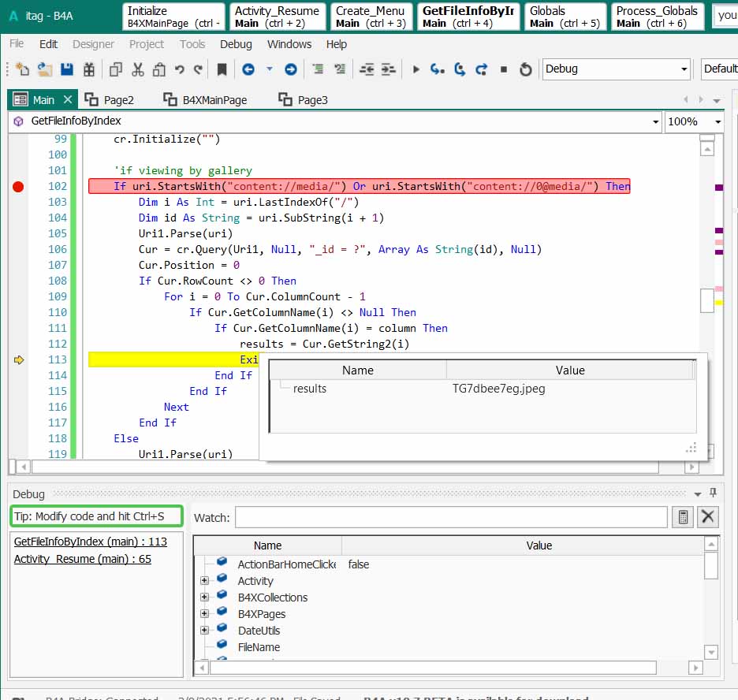The image size is (738, 700).
Task: Toggle the breakpoint on line 102
Action: click(18, 187)
